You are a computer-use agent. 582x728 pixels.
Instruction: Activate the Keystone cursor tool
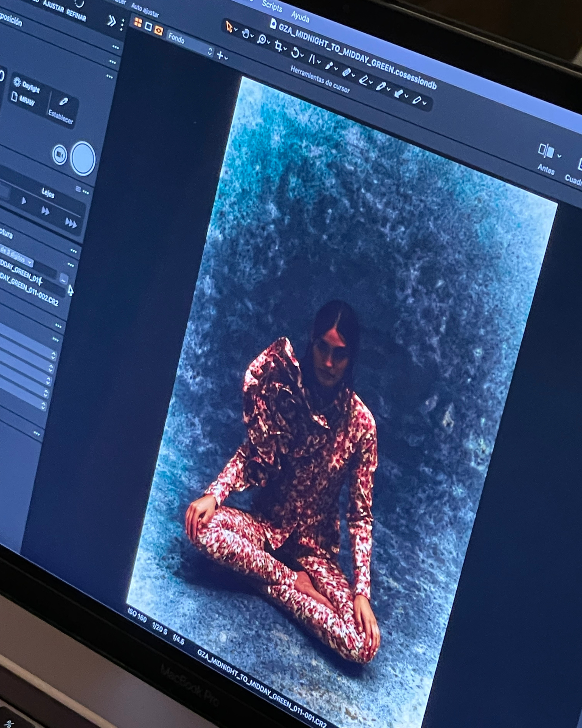coord(312,59)
